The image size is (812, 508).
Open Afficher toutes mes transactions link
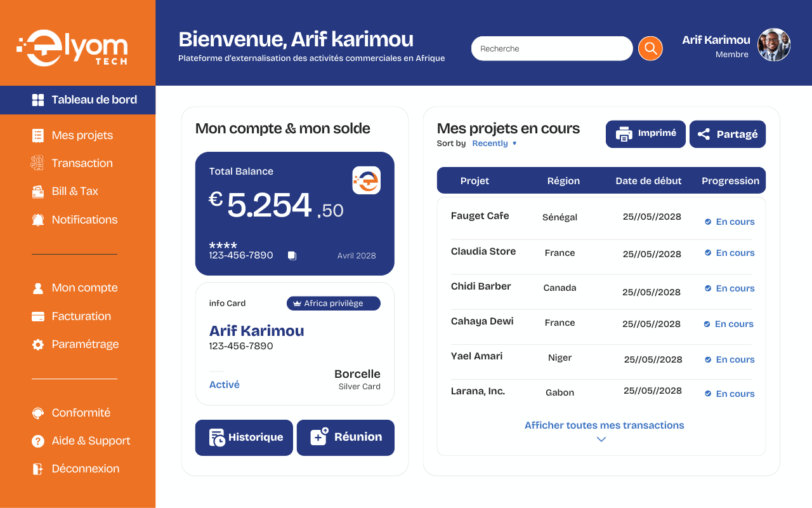[x=604, y=425]
